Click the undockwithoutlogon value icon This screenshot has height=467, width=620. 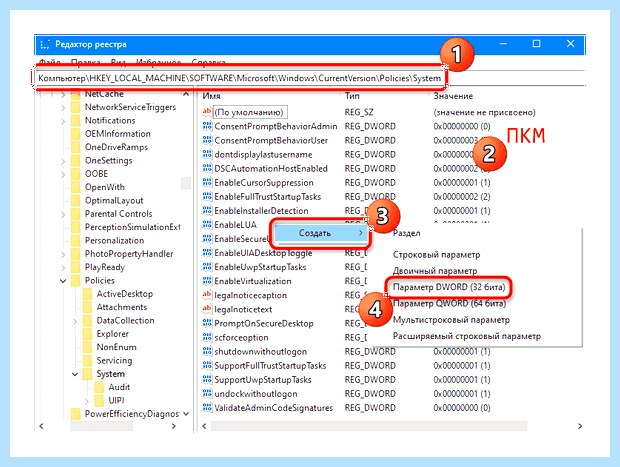(207, 393)
